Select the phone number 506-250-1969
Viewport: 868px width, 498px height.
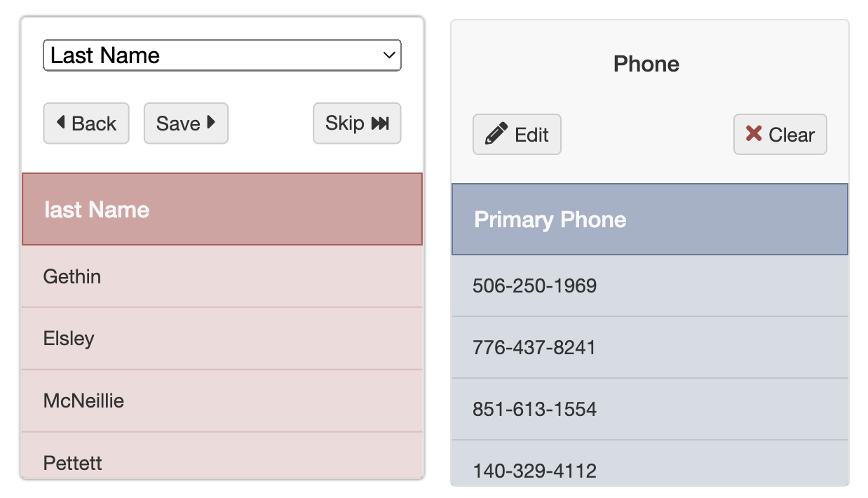click(535, 285)
